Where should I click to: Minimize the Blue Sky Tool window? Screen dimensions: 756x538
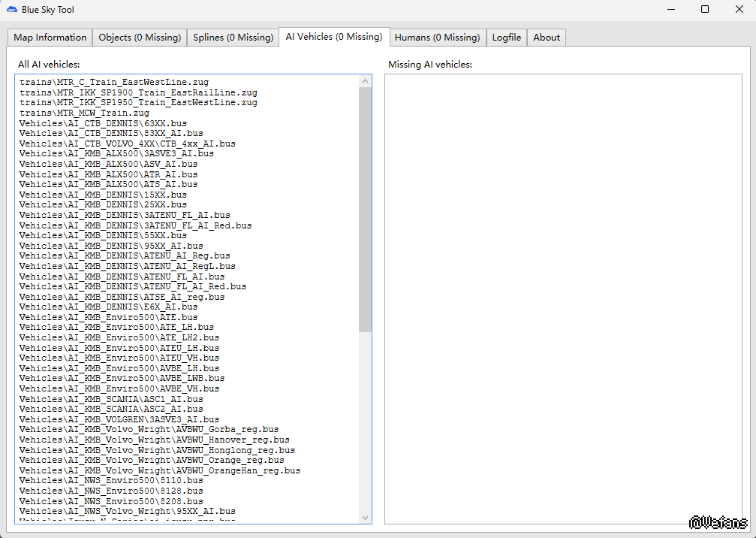[x=670, y=10]
